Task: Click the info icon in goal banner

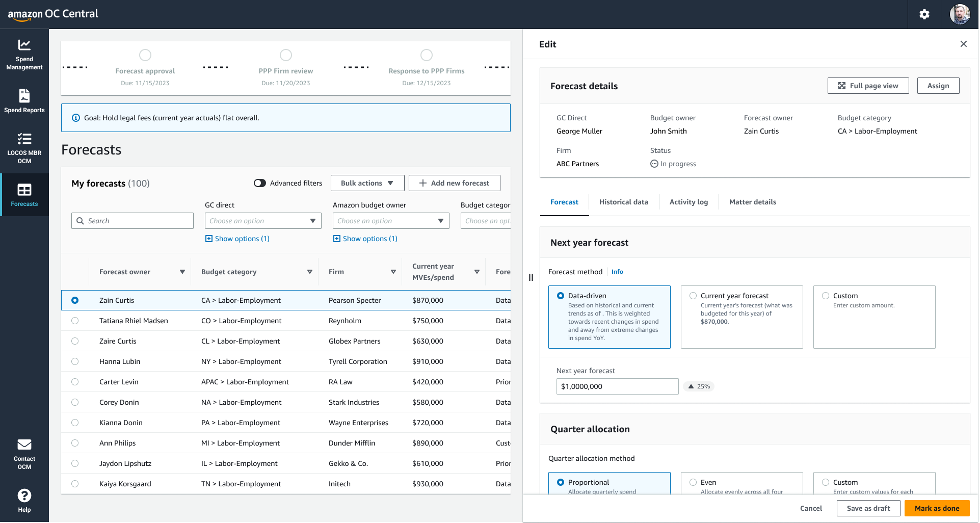Action: [x=76, y=118]
